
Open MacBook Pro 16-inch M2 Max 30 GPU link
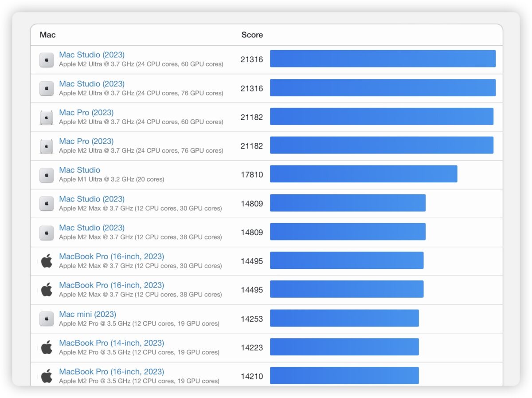point(112,256)
